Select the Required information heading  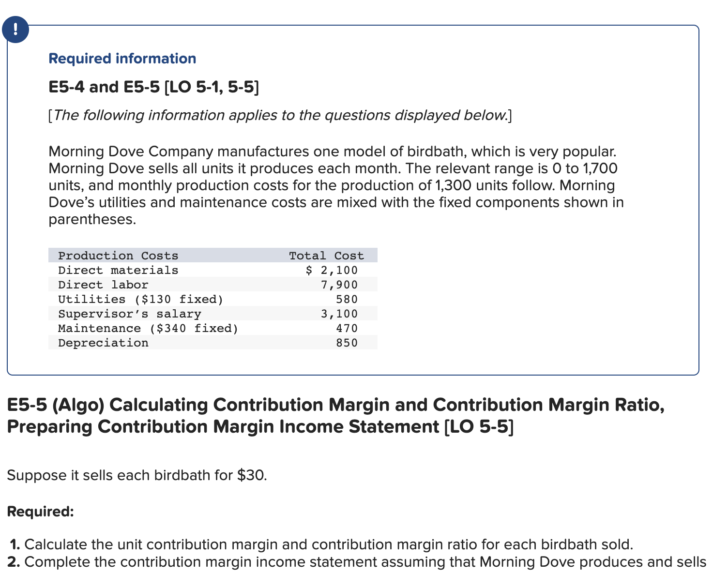(x=122, y=58)
